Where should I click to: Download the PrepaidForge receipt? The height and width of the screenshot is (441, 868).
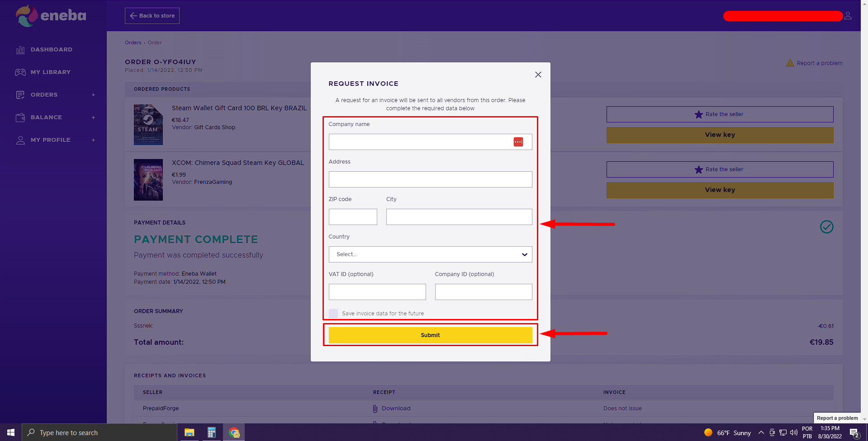pyautogui.click(x=396, y=408)
